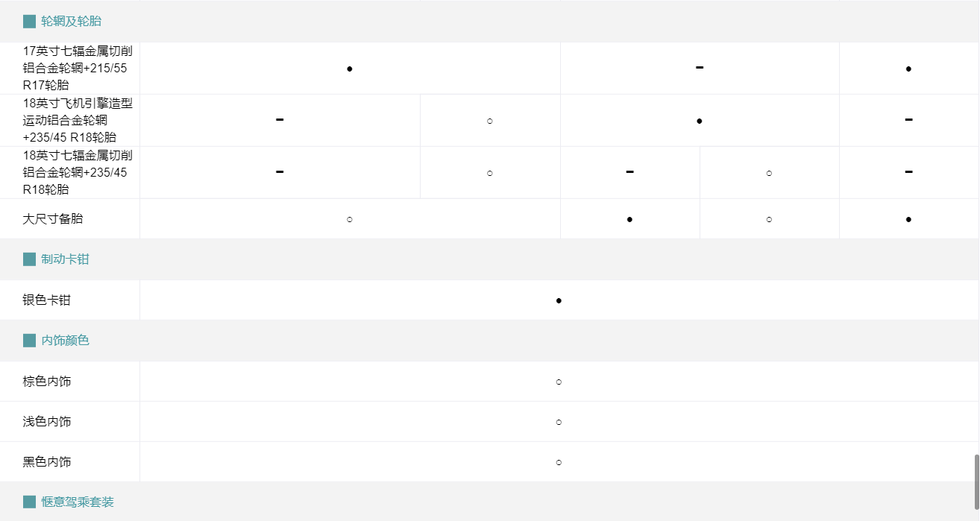The width and height of the screenshot is (980, 521).
Task: Click teal square icon beside 惬意驾乘套装
Action: (x=29, y=502)
